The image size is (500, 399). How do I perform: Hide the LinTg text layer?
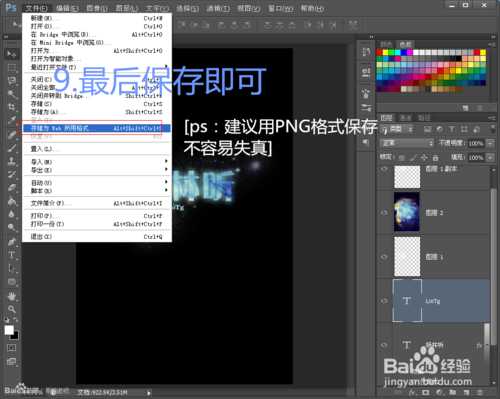coord(384,301)
